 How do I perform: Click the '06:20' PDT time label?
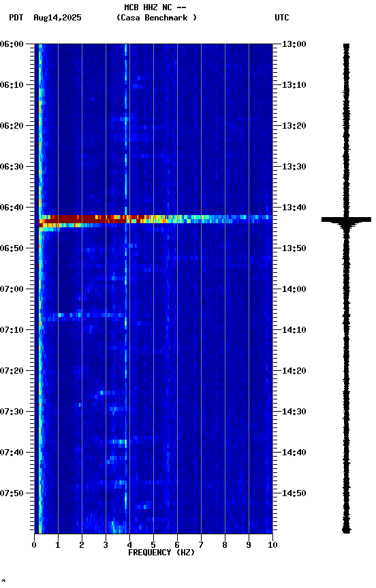(x=12, y=126)
